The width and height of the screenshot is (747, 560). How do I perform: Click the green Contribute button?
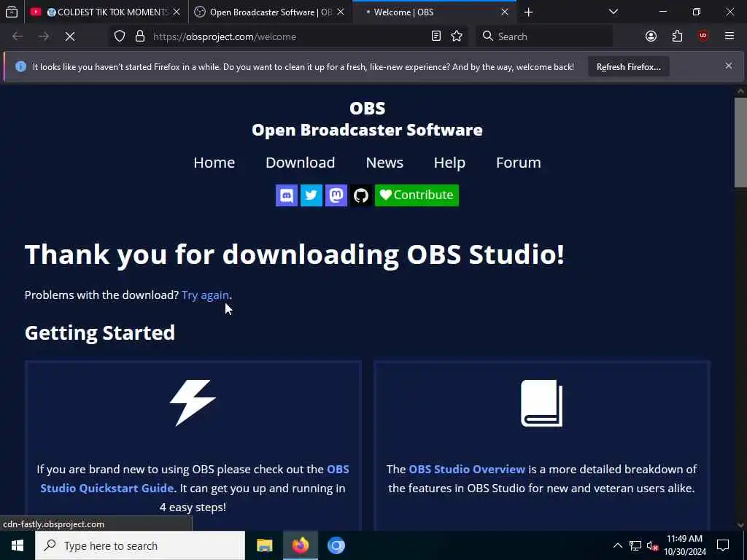[x=417, y=195]
